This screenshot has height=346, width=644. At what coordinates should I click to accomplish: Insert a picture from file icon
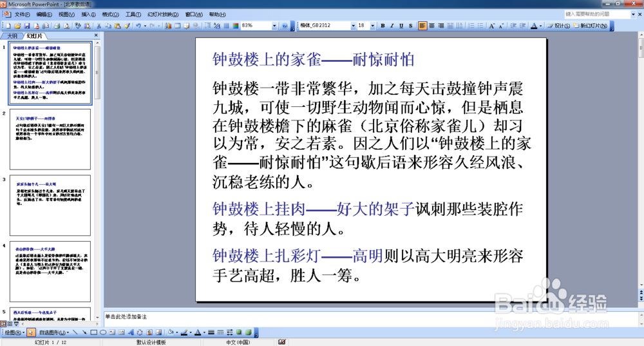pos(158,332)
